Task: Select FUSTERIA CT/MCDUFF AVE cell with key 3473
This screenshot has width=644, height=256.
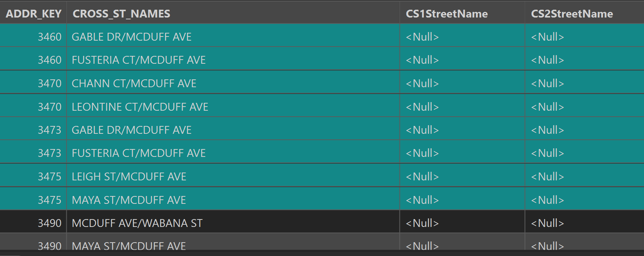Action: coord(139,153)
